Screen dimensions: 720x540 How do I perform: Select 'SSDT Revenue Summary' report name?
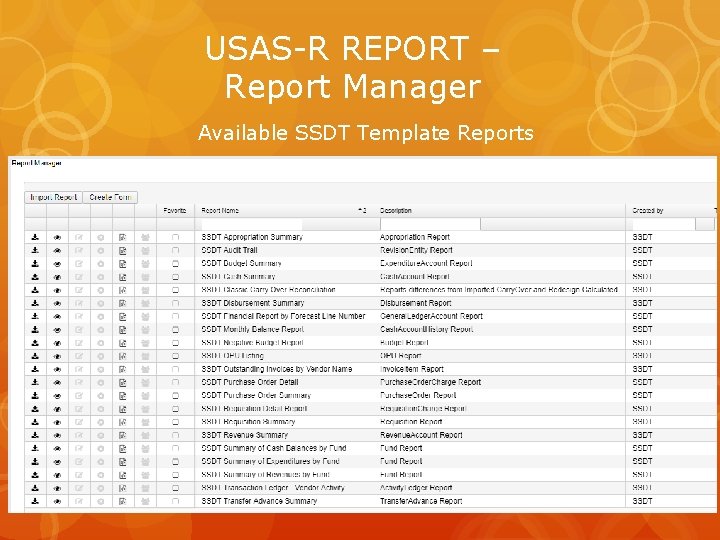(x=244, y=435)
